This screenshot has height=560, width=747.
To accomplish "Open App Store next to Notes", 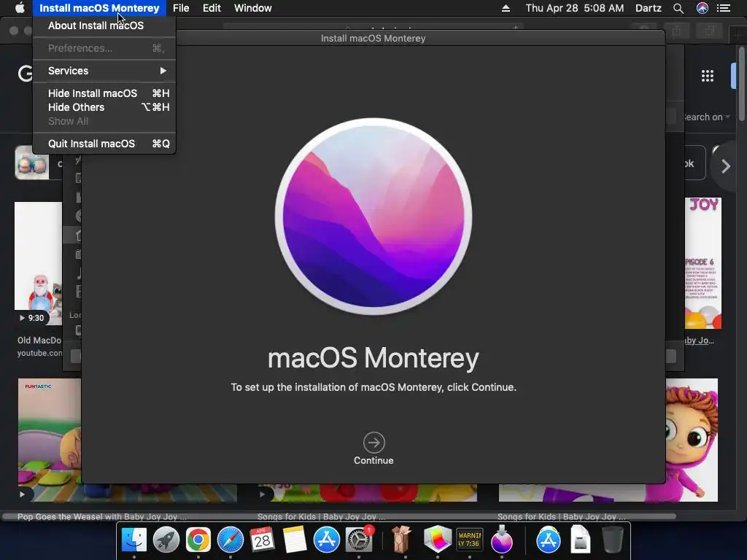I will coord(326,540).
